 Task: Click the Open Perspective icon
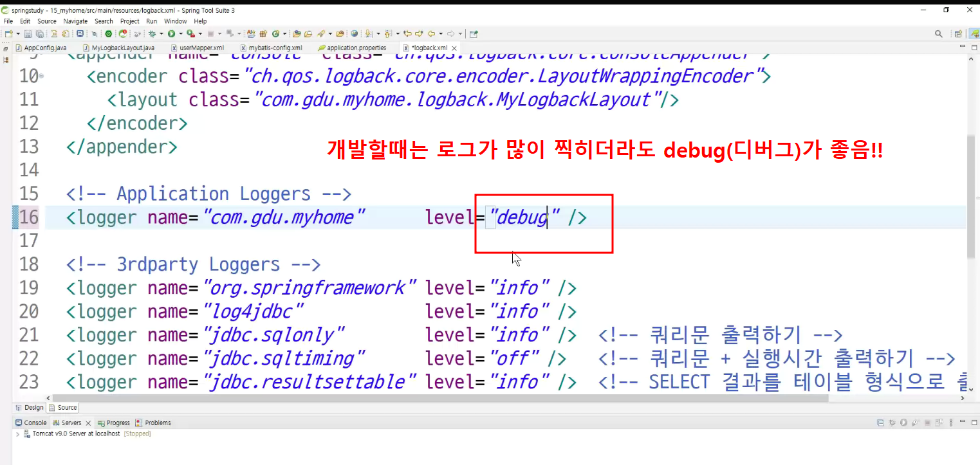click(x=958, y=34)
